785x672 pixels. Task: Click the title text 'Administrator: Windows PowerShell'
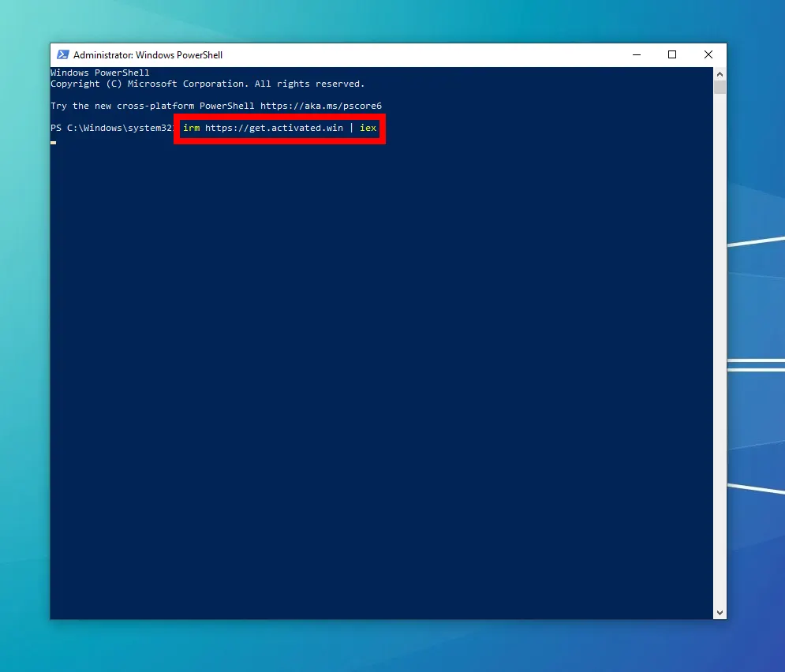(148, 55)
